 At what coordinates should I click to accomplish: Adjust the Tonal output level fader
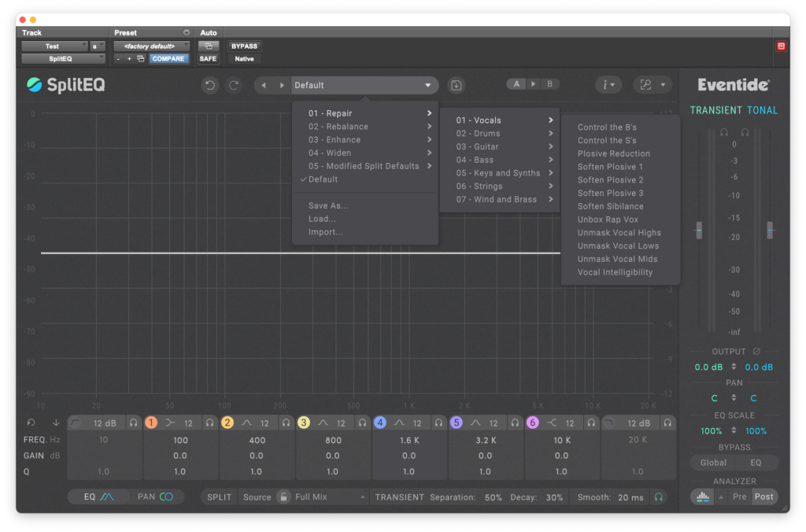(x=770, y=230)
